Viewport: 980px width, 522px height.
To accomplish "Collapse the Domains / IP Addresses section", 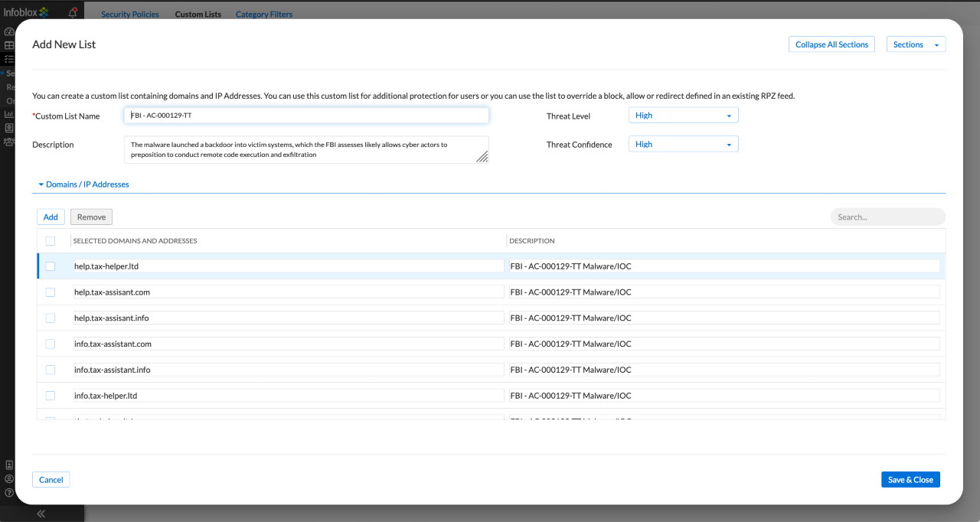I will coord(83,184).
